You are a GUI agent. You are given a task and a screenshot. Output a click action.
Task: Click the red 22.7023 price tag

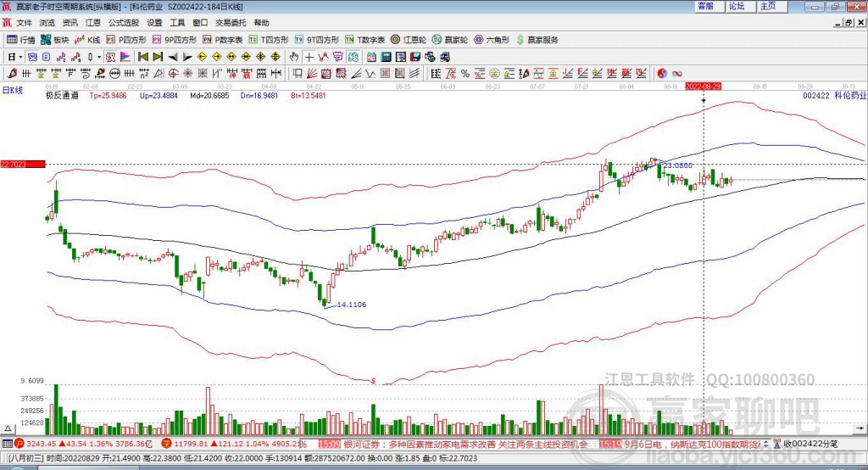click(23, 164)
